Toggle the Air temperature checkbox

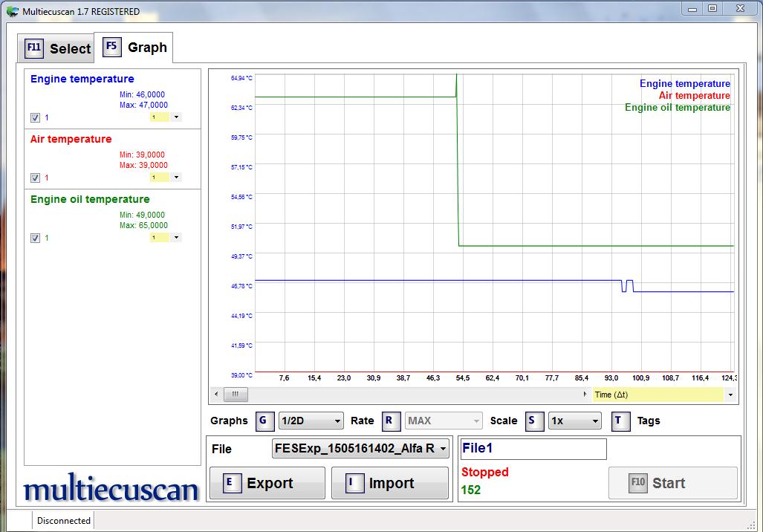click(x=35, y=178)
